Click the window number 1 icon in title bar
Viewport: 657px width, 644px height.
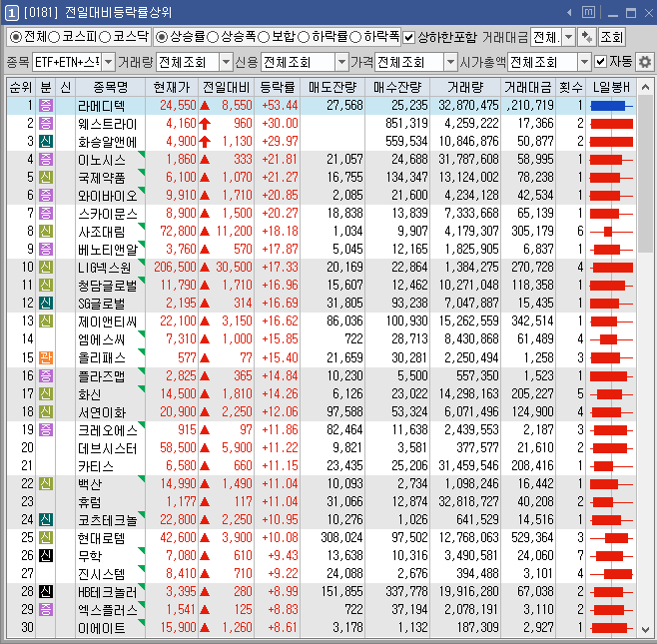[x=11, y=12]
